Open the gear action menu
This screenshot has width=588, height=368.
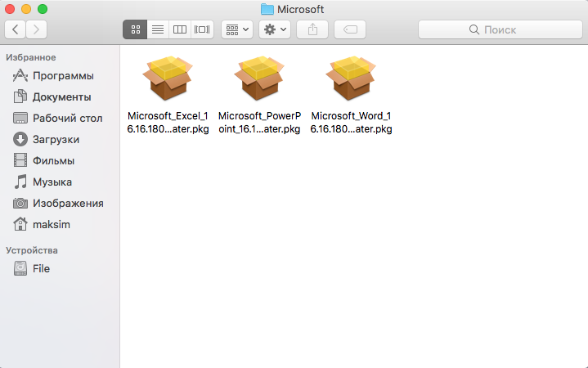click(x=275, y=29)
